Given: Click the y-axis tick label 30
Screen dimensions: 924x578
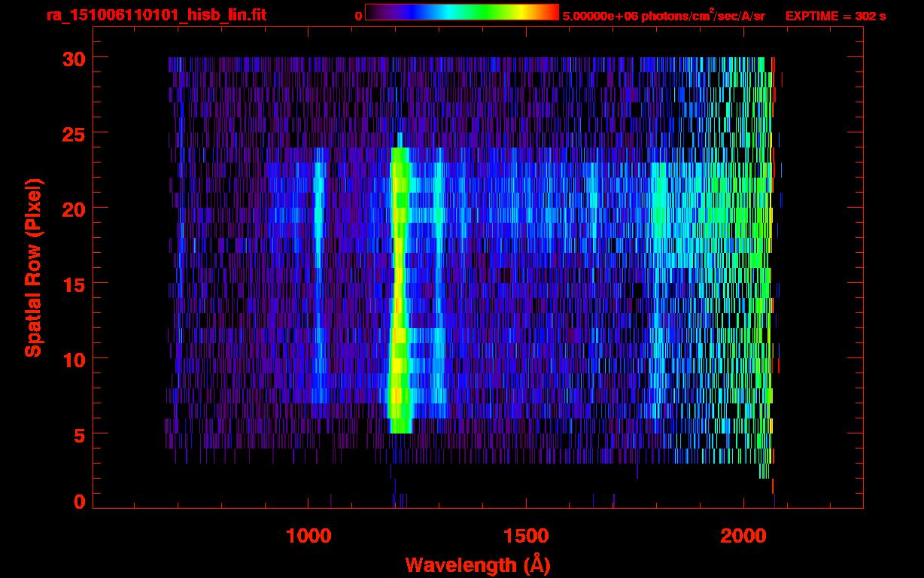Looking at the screenshot, I should coord(72,58).
